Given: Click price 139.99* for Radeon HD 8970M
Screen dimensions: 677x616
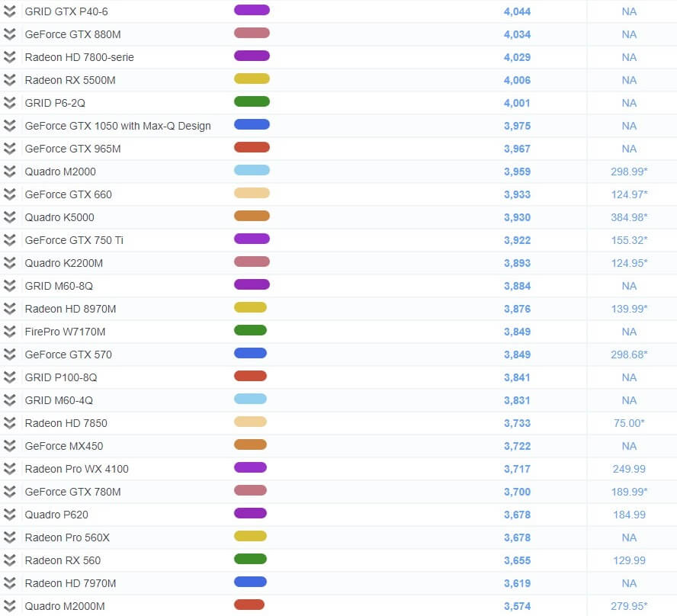Looking at the screenshot, I should click(x=629, y=309).
